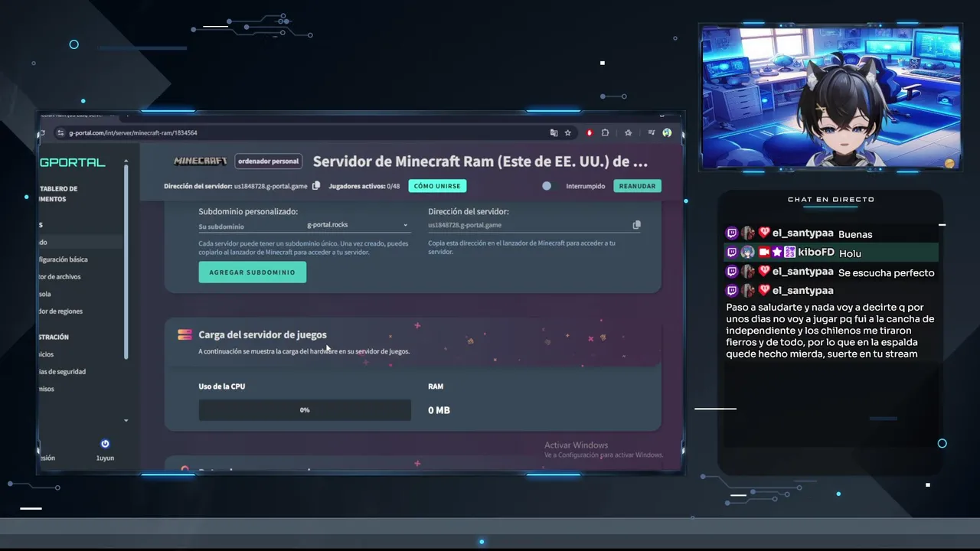This screenshot has height=551, width=980.
Task: Click REANUDAR to resume server
Action: [x=637, y=186]
